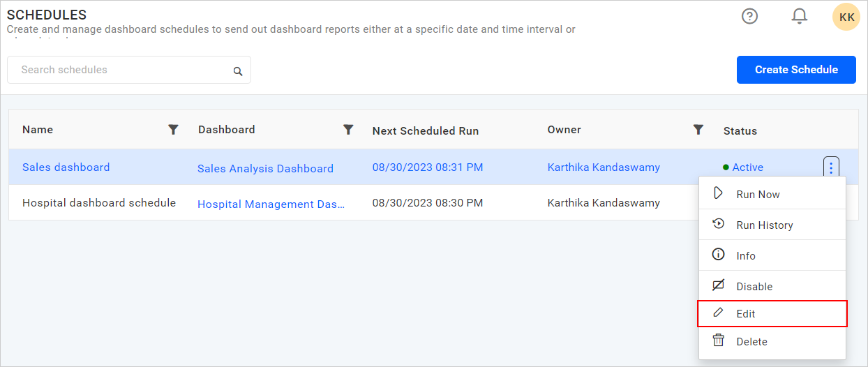
Task: Open the Name column filter icon
Action: (174, 129)
